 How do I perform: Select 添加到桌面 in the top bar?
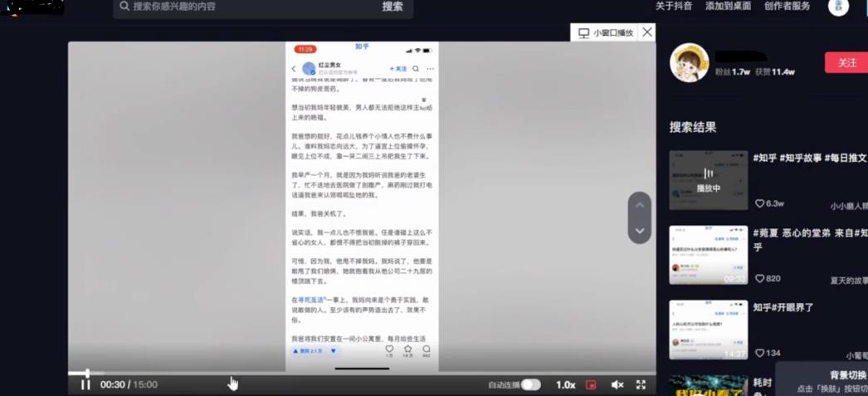click(728, 6)
